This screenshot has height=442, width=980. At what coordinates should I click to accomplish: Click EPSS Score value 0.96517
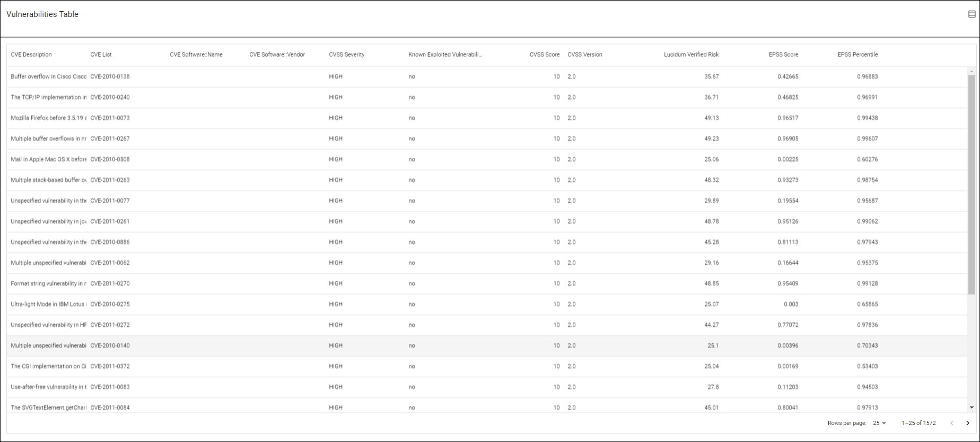pyautogui.click(x=788, y=118)
